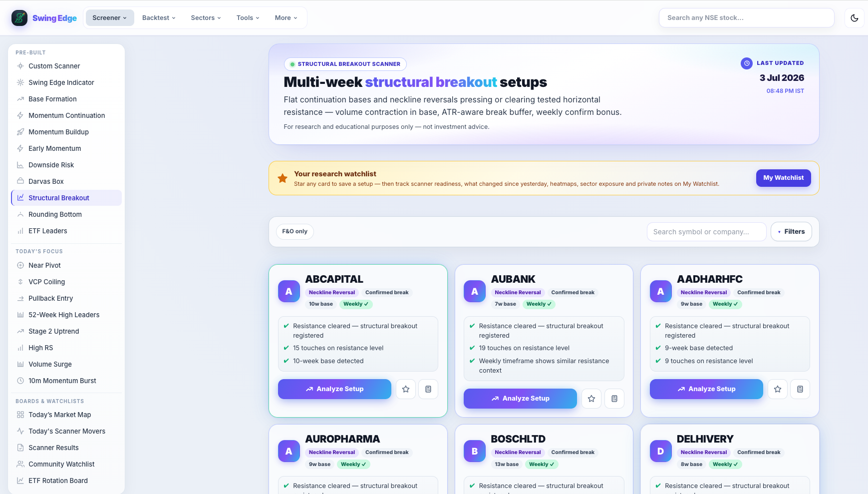Analyze Setup for ABCAPITAL
The height and width of the screenshot is (494, 868).
coord(334,389)
